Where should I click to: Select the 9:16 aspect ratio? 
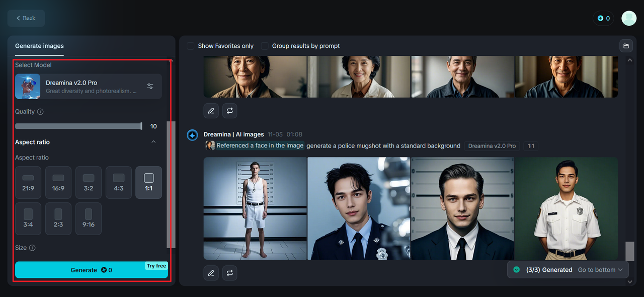pyautogui.click(x=89, y=218)
